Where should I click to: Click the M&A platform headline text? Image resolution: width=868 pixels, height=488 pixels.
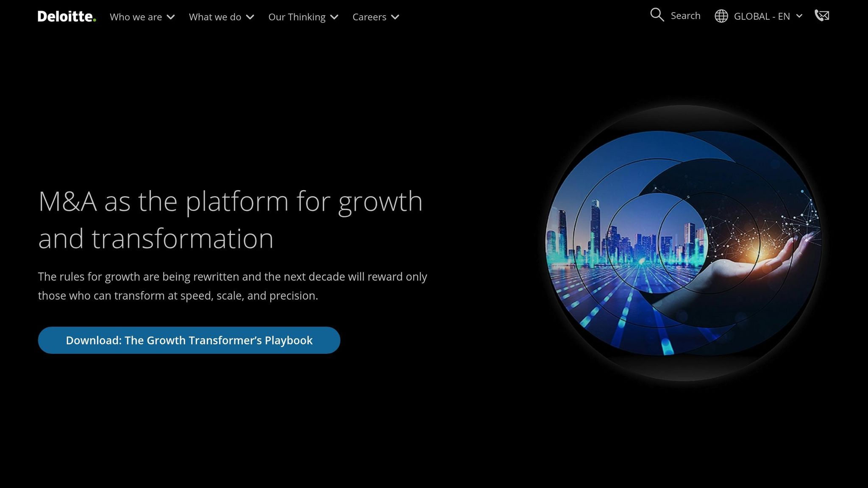[230, 219]
